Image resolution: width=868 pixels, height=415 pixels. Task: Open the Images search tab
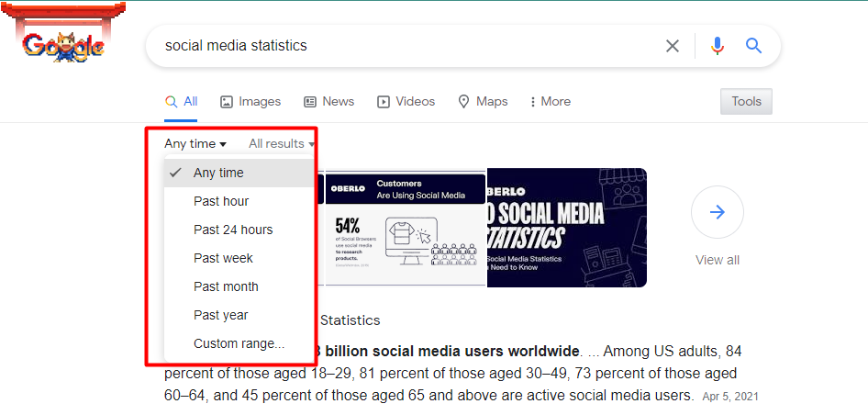pyautogui.click(x=250, y=102)
